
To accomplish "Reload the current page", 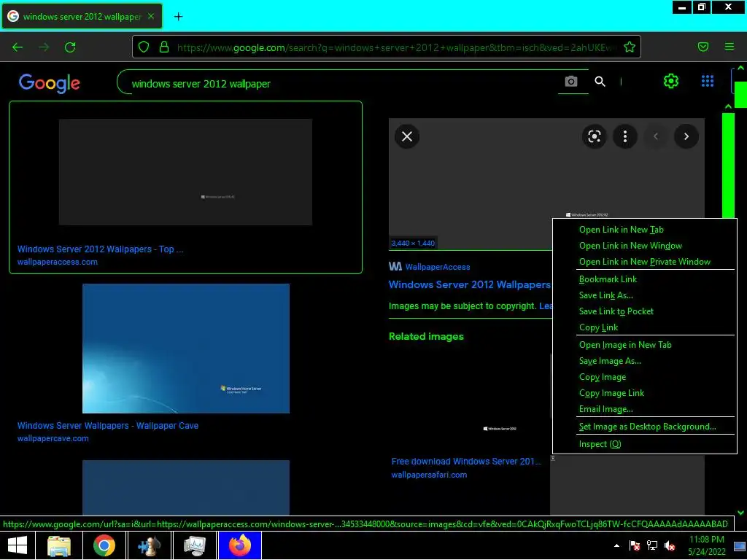I will (x=70, y=47).
